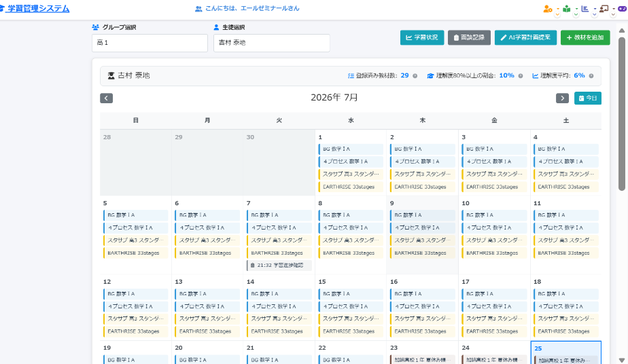Click the AI学習計画提案 button

click(x=525, y=37)
